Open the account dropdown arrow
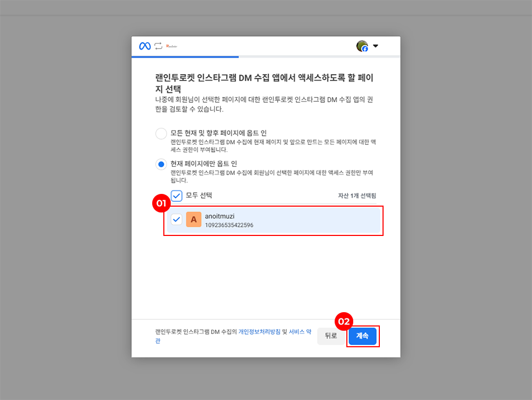 click(x=376, y=46)
